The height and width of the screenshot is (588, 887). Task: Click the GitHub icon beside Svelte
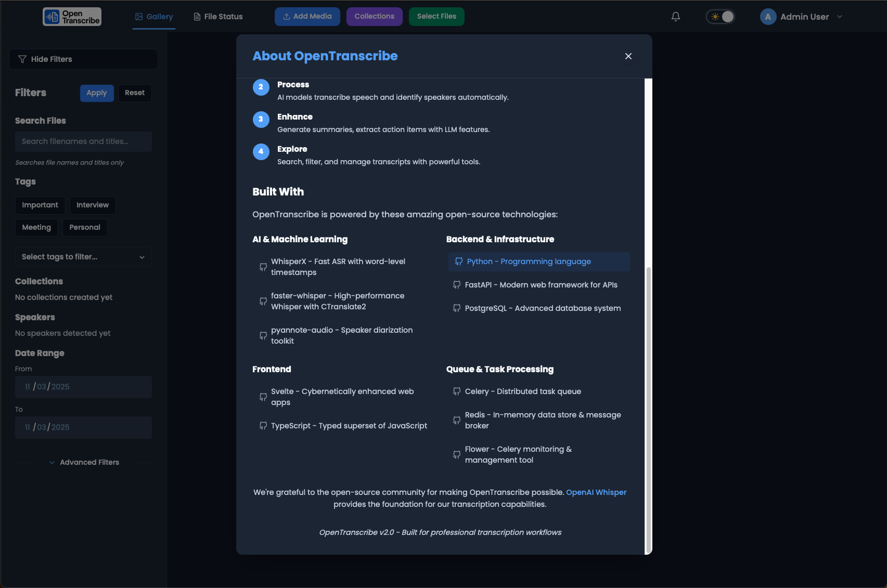263,397
